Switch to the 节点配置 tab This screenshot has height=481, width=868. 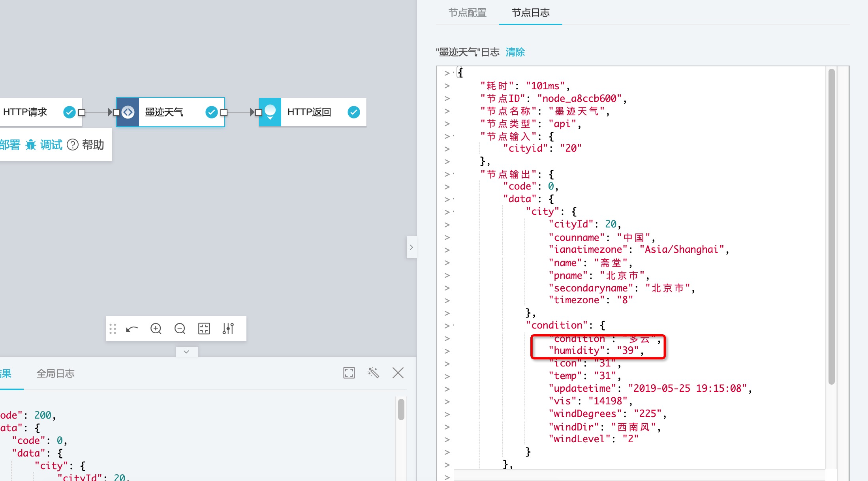[x=468, y=13]
